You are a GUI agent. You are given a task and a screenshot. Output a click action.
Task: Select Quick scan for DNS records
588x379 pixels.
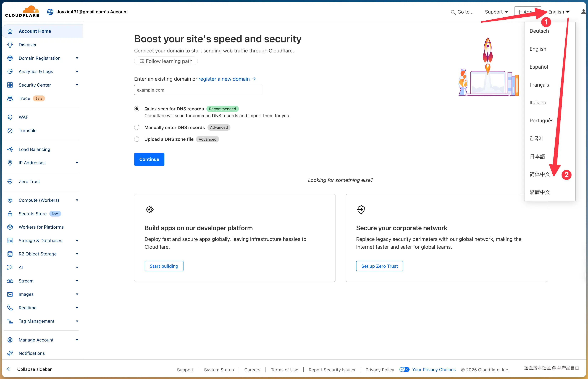click(x=137, y=109)
